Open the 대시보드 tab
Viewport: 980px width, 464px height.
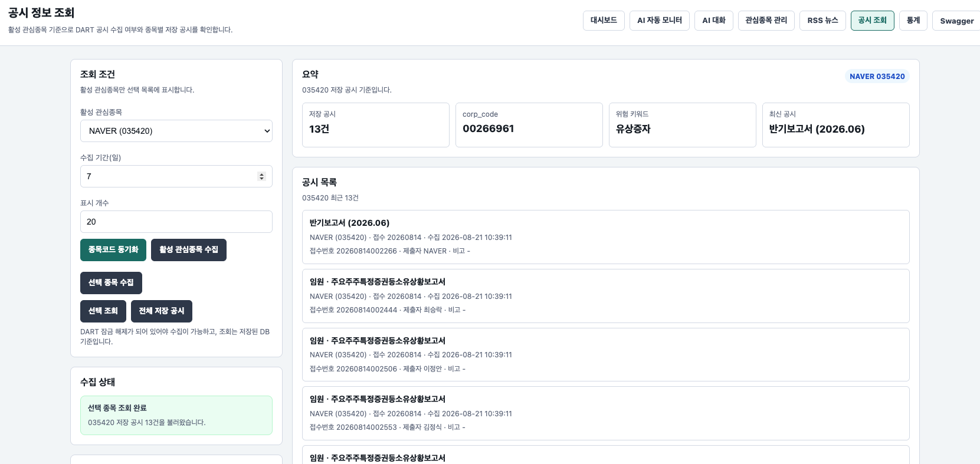(x=604, y=21)
